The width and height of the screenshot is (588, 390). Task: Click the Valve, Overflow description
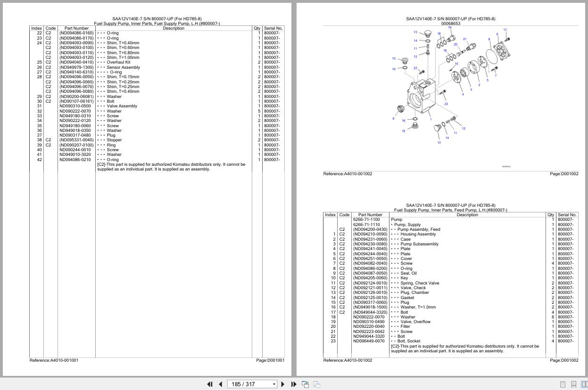click(x=415, y=322)
